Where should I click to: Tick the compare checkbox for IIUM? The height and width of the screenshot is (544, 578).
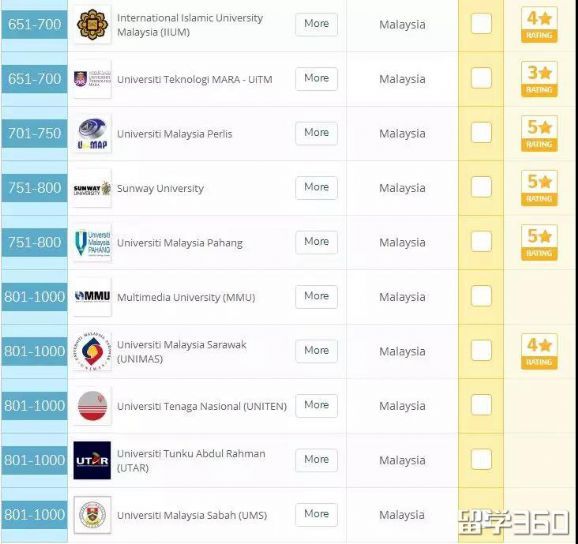point(481,24)
